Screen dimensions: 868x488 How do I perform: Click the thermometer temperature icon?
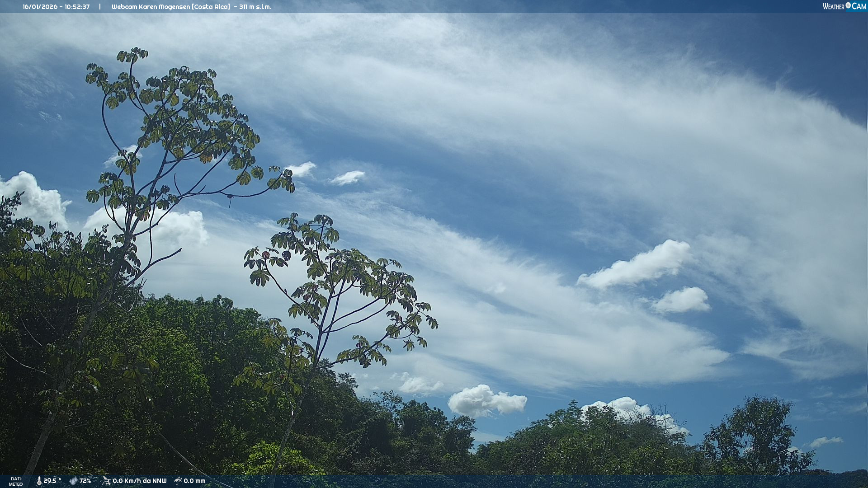39,481
